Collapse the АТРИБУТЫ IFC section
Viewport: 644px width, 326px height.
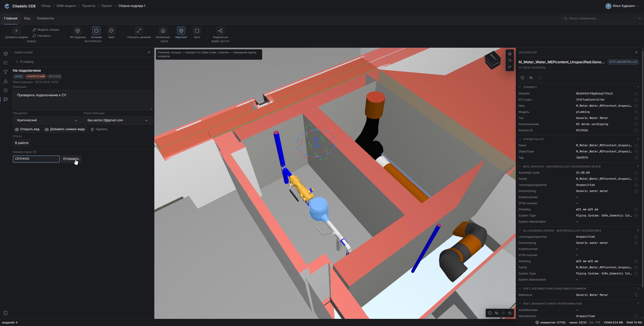(x=520, y=139)
